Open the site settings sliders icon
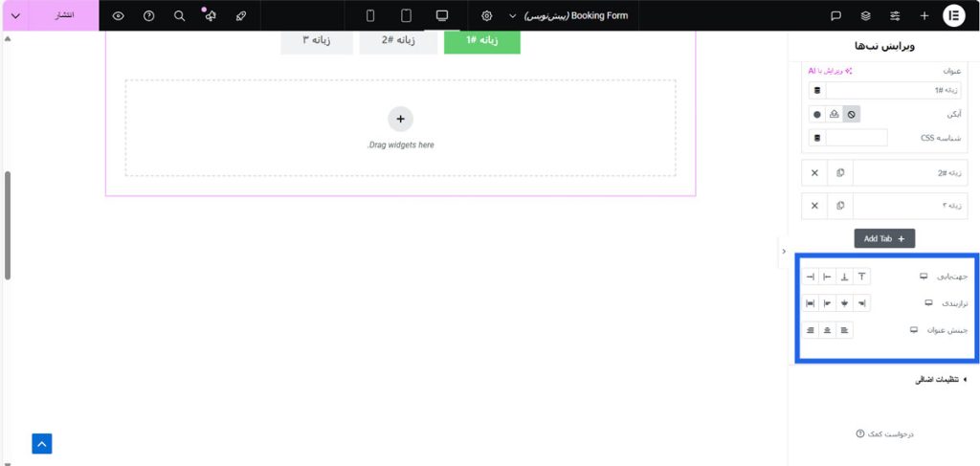980x466 pixels. click(x=895, y=15)
